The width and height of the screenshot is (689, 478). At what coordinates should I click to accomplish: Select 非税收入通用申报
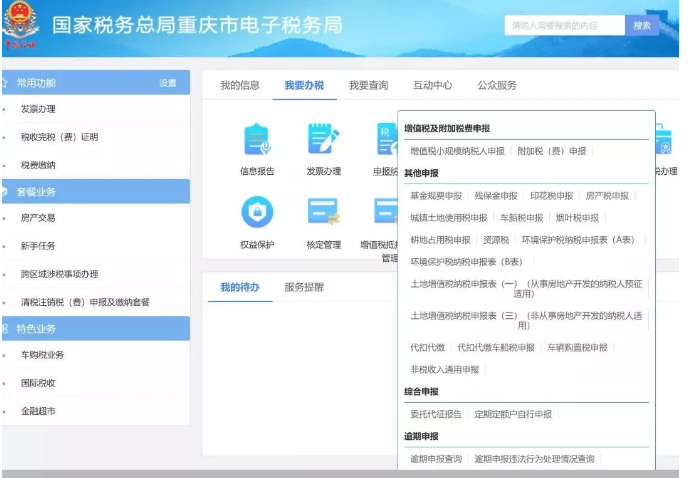444,369
